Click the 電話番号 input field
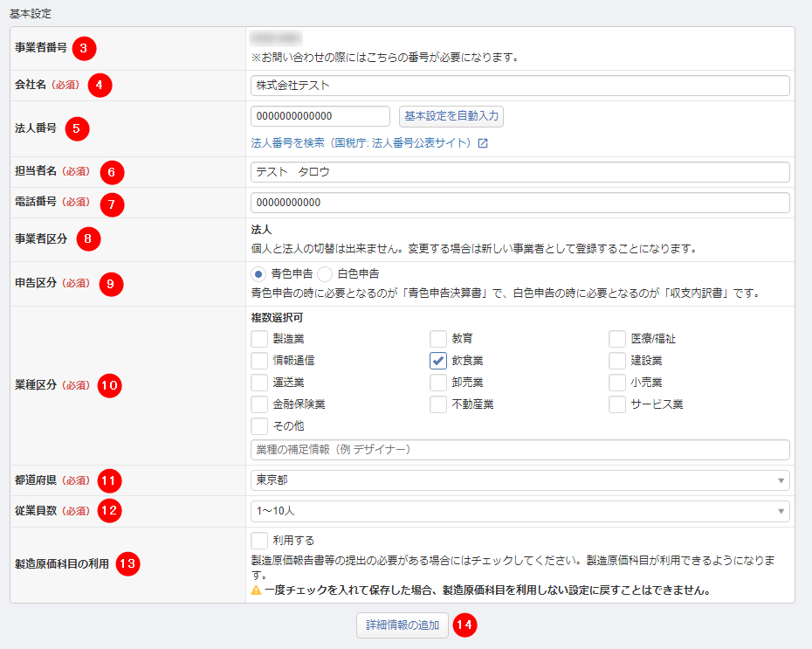The width and height of the screenshot is (812, 649). [x=520, y=203]
